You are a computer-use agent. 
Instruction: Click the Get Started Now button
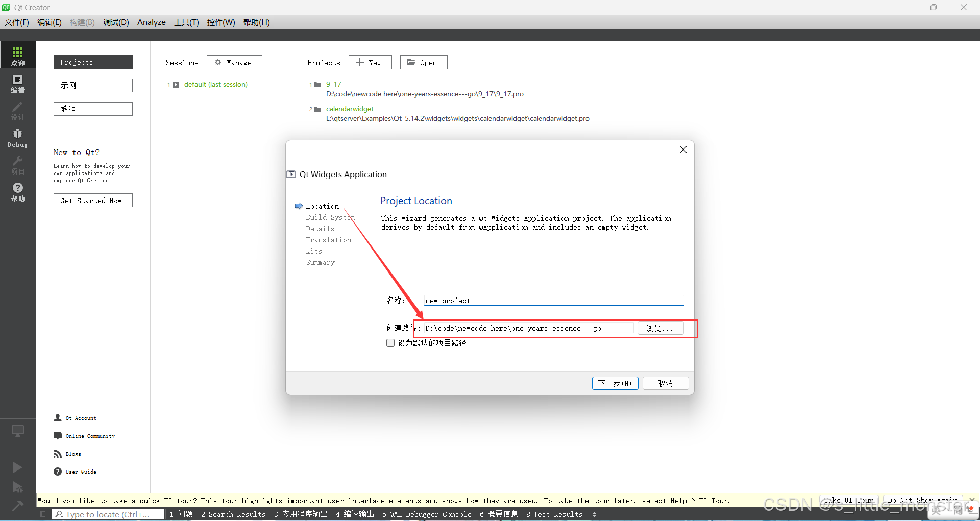(x=93, y=201)
